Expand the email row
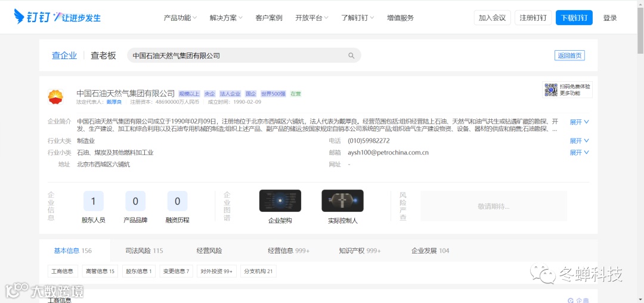Image resolution: width=644 pixels, height=303 pixels. point(580,152)
